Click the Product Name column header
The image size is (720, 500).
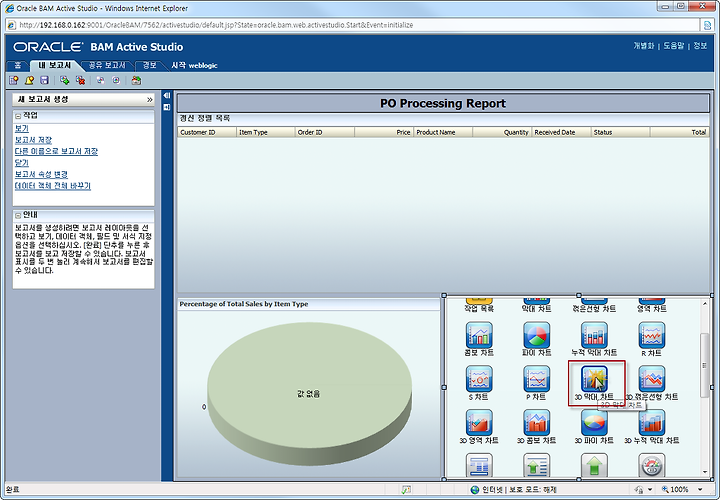pyautogui.click(x=443, y=132)
